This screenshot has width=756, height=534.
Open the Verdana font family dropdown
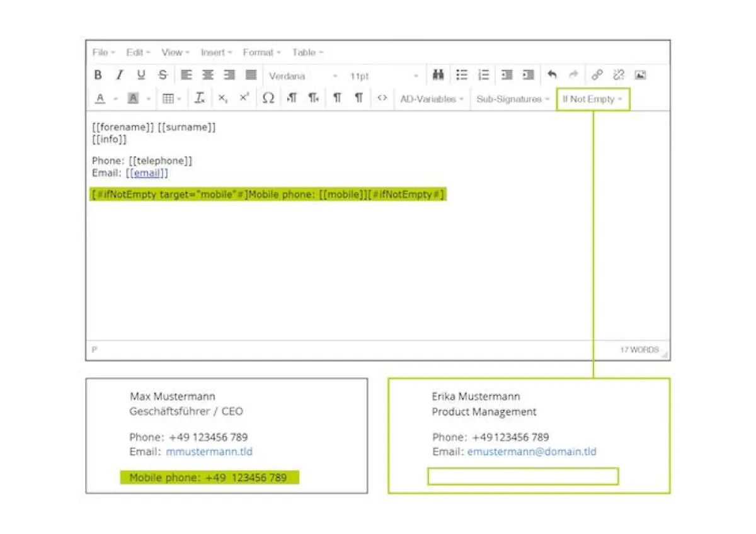[x=304, y=76]
